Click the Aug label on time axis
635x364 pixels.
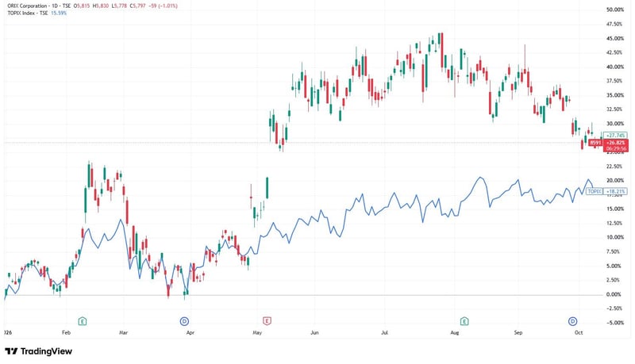tap(455, 333)
